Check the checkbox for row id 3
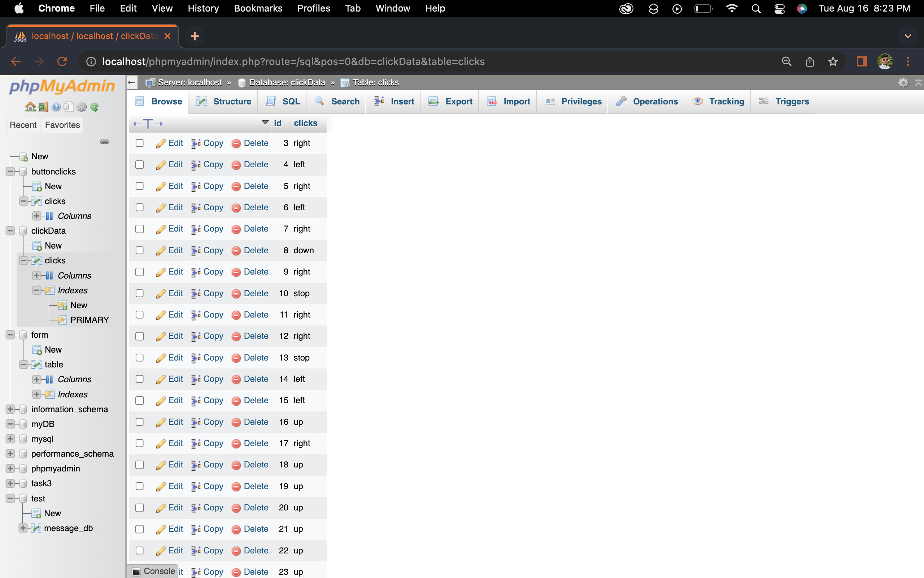Viewport: 924px width, 578px height. [x=140, y=143]
